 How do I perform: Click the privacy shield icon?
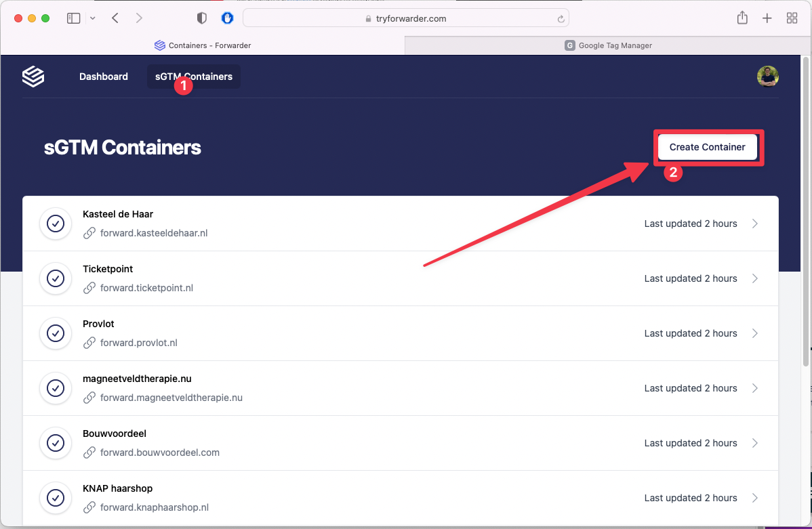[x=201, y=18]
